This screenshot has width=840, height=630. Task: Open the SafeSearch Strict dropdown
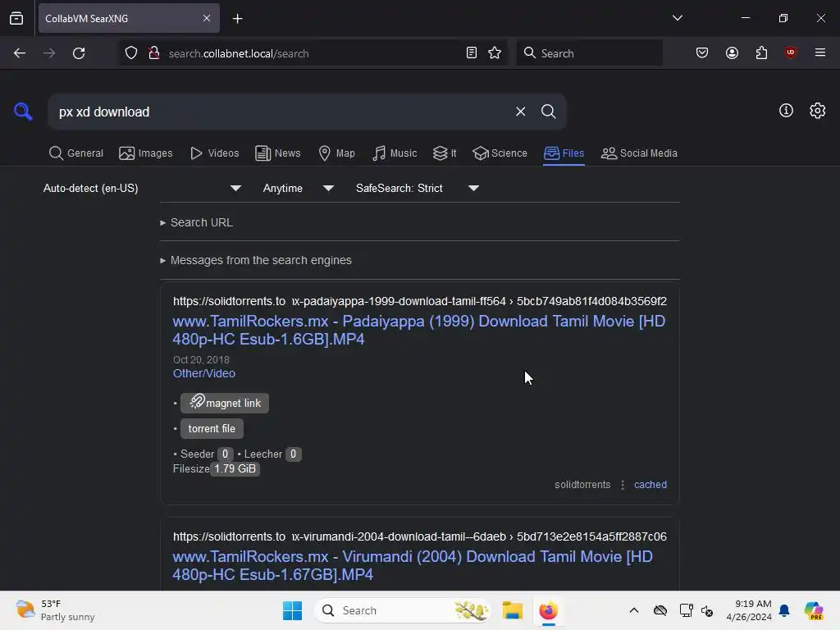pos(417,188)
